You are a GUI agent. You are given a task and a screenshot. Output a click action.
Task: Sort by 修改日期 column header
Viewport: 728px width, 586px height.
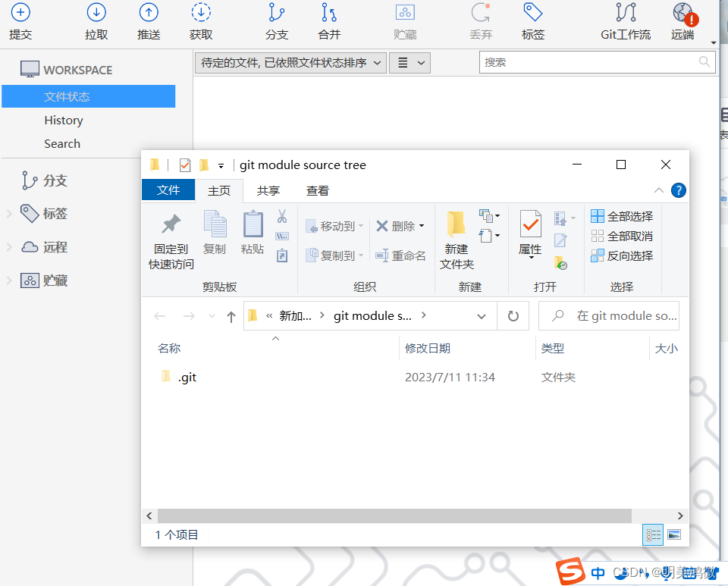[428, 349]
